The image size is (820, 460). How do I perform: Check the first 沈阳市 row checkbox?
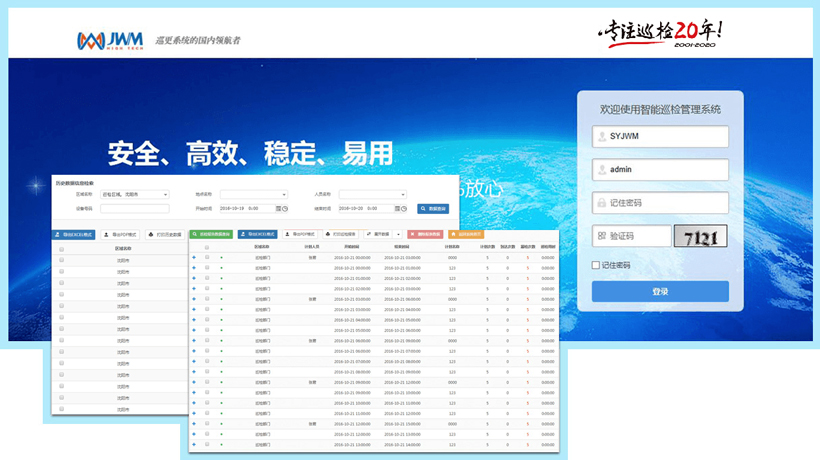(x=62, y=260)
